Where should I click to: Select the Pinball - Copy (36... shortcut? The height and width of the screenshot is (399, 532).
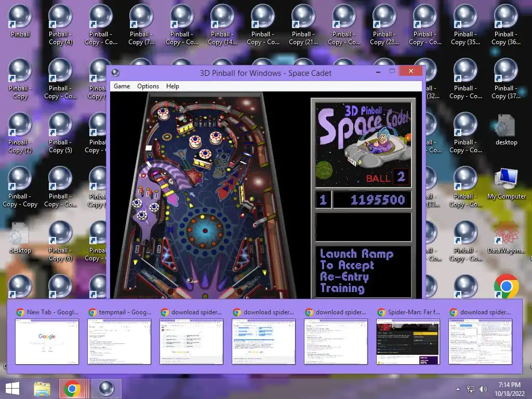point(506,25)
